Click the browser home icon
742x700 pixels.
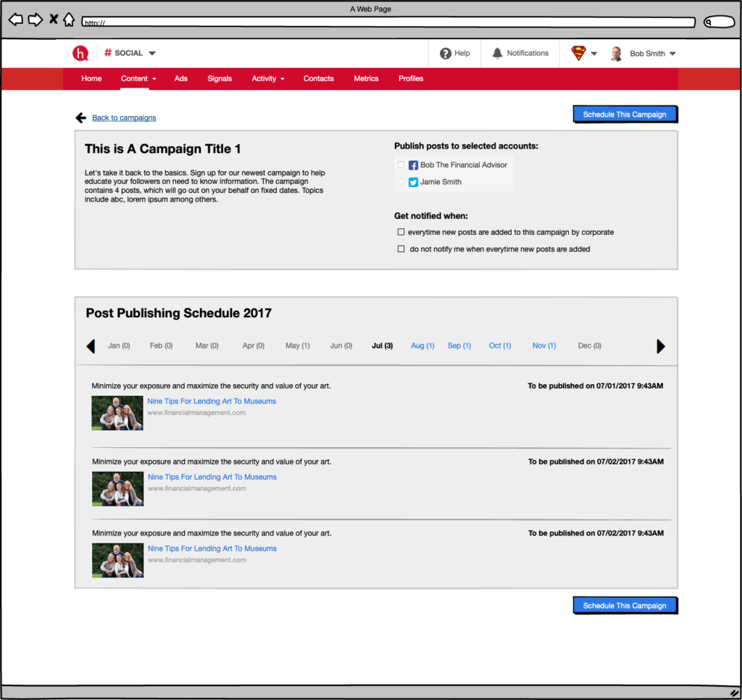[69, 20]
